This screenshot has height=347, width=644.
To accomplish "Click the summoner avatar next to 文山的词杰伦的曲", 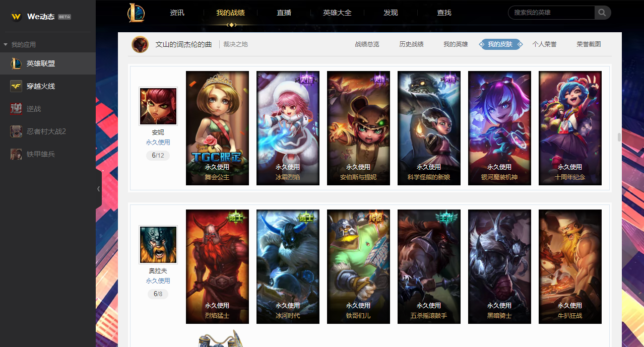I will coord(140,44).
